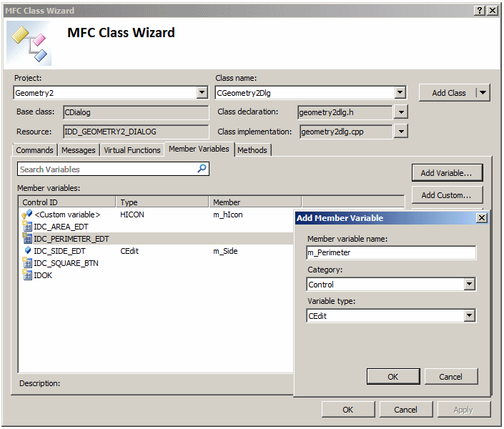Click the MFC Class Wizard logo
This screenshot has width=504, height=429.
[29, 44]
